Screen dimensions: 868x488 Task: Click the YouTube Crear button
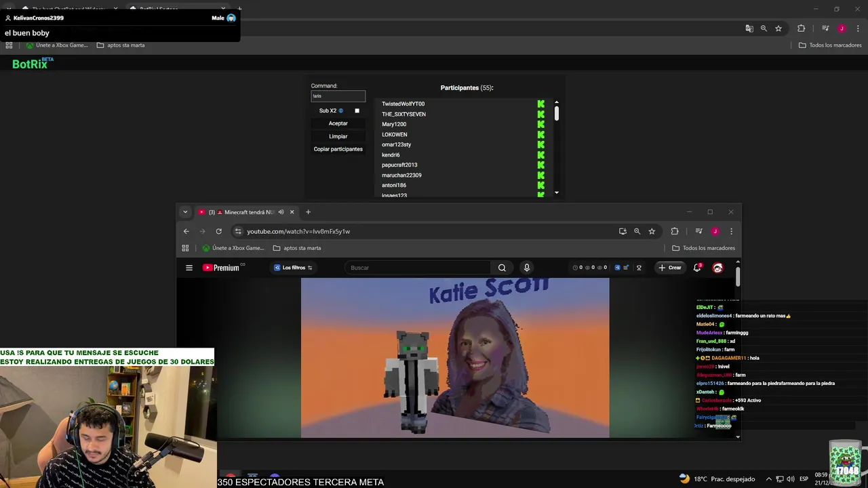[669, 268]
